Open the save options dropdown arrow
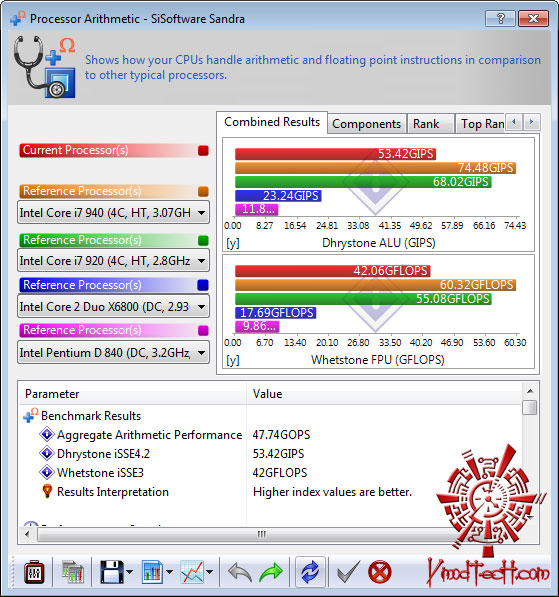 point(129,572)
